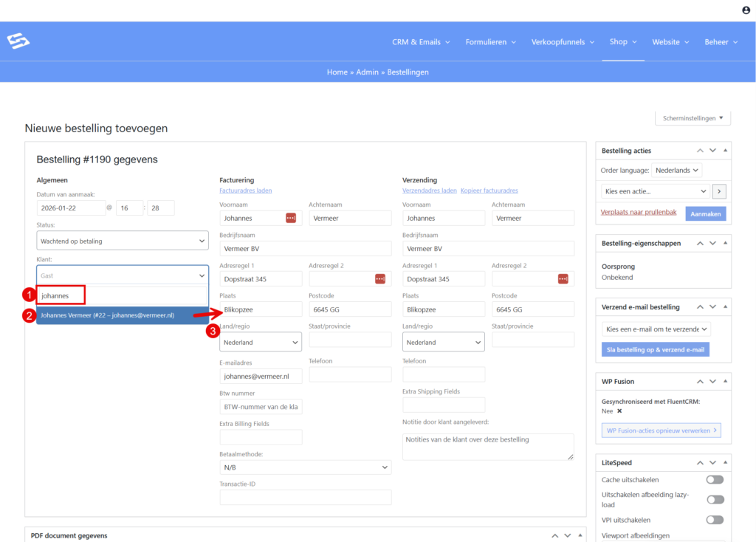Click the site logo in the header
This screenshot has width=756, height=542.
pos(18,41)
